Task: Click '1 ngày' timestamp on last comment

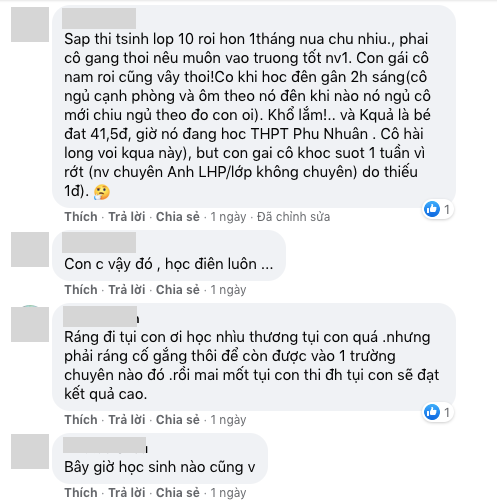Action: coord(228,493)
